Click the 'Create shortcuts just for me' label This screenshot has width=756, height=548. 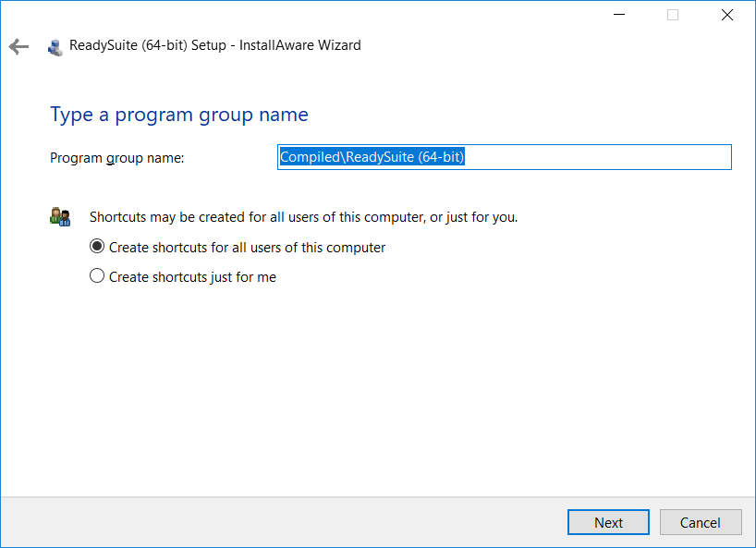(192, 277)
